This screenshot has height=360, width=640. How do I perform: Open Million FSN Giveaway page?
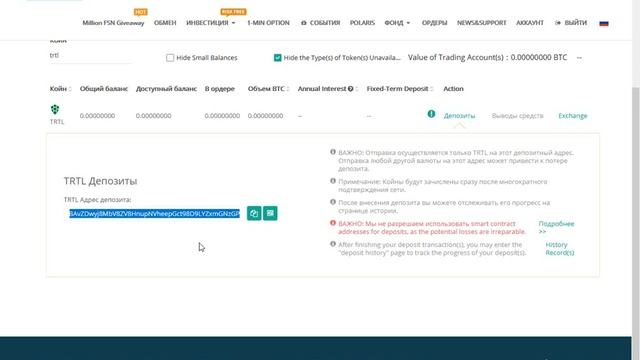pos(113,23)
